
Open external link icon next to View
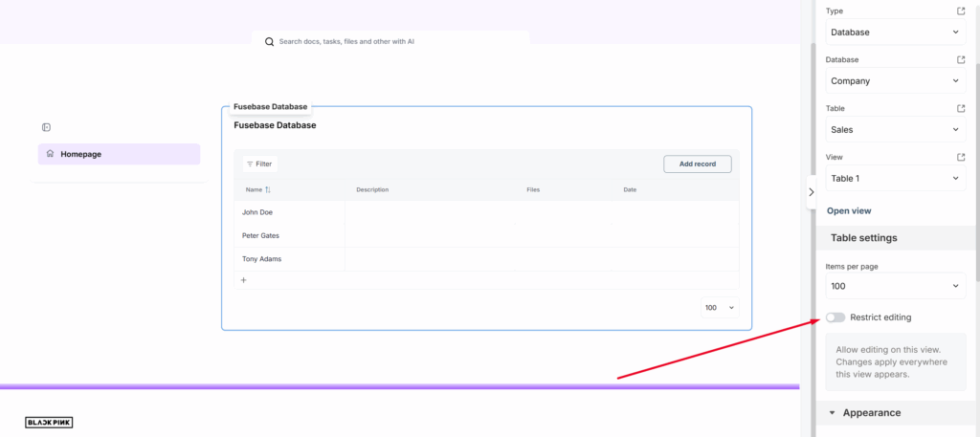click(x=961, y=157)
